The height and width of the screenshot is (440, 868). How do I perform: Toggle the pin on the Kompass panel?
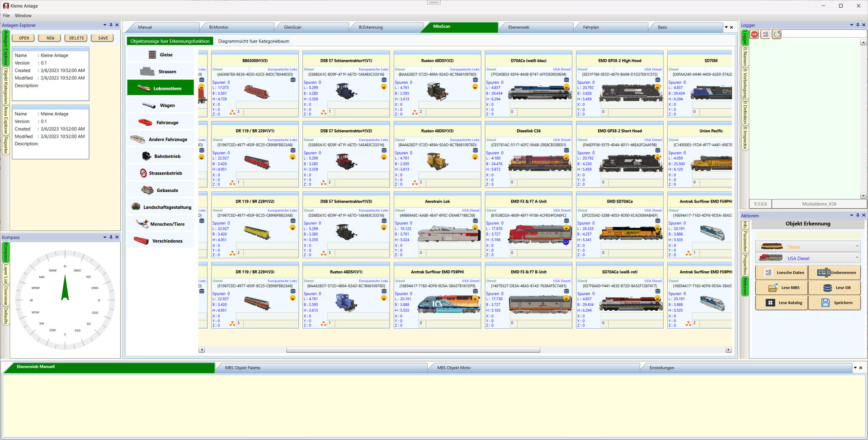[x=111, y=237]
